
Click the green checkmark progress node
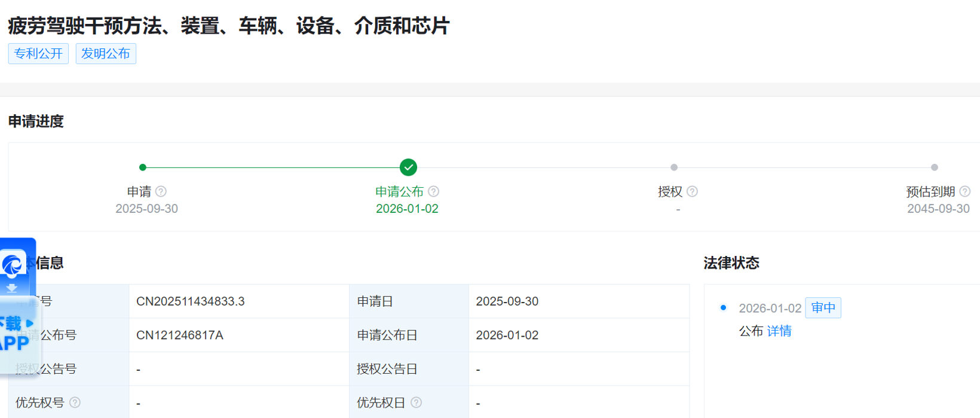408,167
